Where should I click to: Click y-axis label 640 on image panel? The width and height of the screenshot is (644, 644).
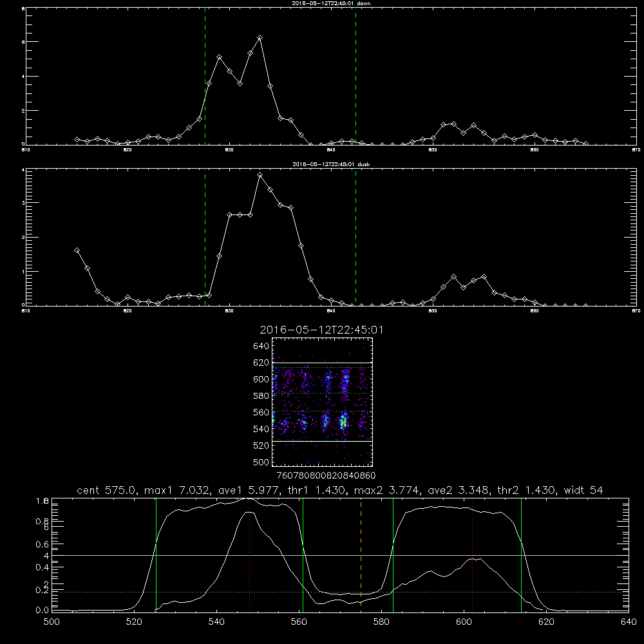[261, 346]
